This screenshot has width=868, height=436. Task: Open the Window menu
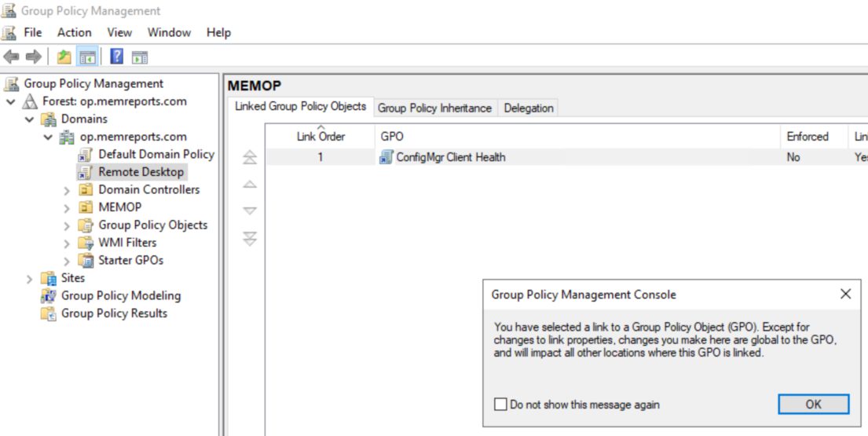169,33
